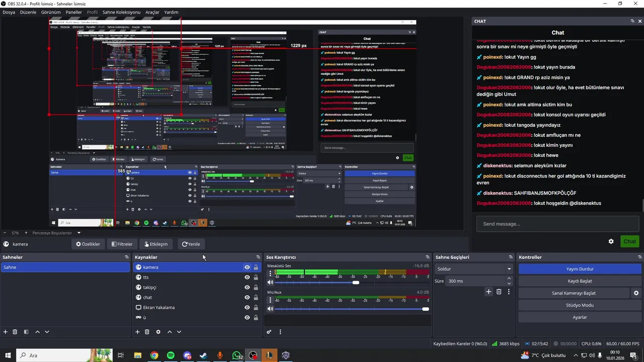The image size is (644, 362).
Task: Open Dosya menu
Action: click(x=9, y=12)
